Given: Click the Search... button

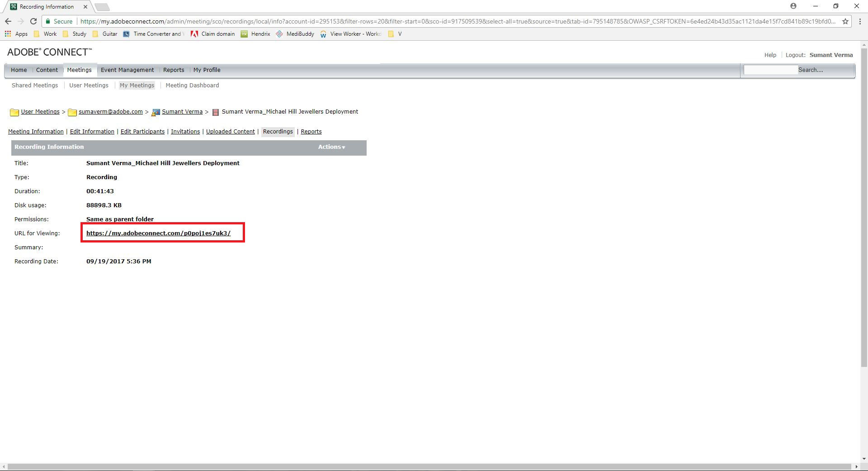Looking at the screenshot, I should click(x=810, y=70).
